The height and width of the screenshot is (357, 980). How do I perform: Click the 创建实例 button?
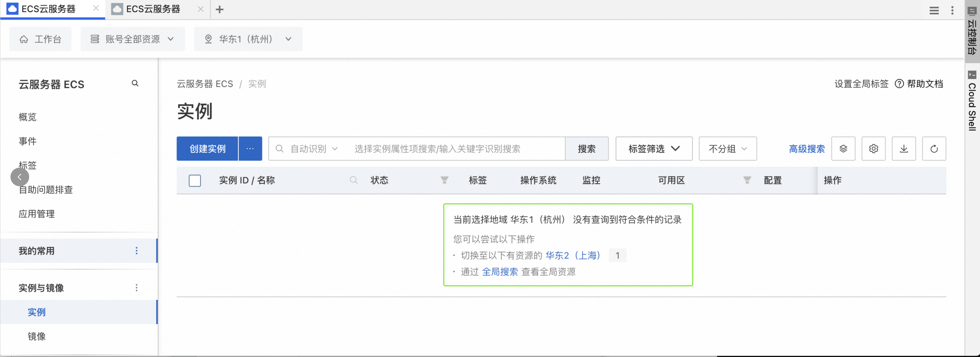click(207, 149)
